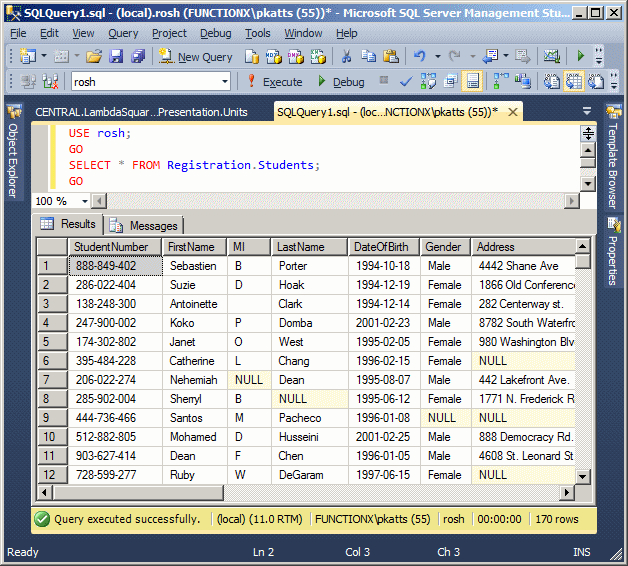Click the icon above Template Browser
The height and width of the screenshot is (566, 628).
[613, 112]
